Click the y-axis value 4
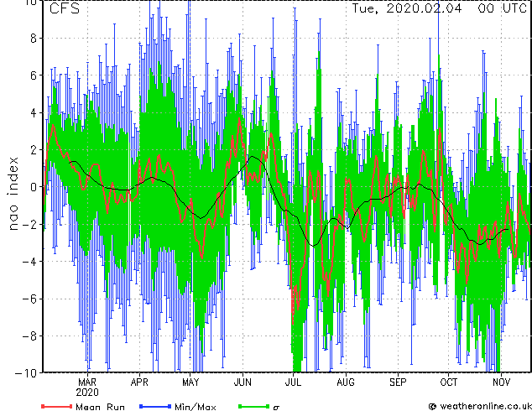 tap(34, 112)
